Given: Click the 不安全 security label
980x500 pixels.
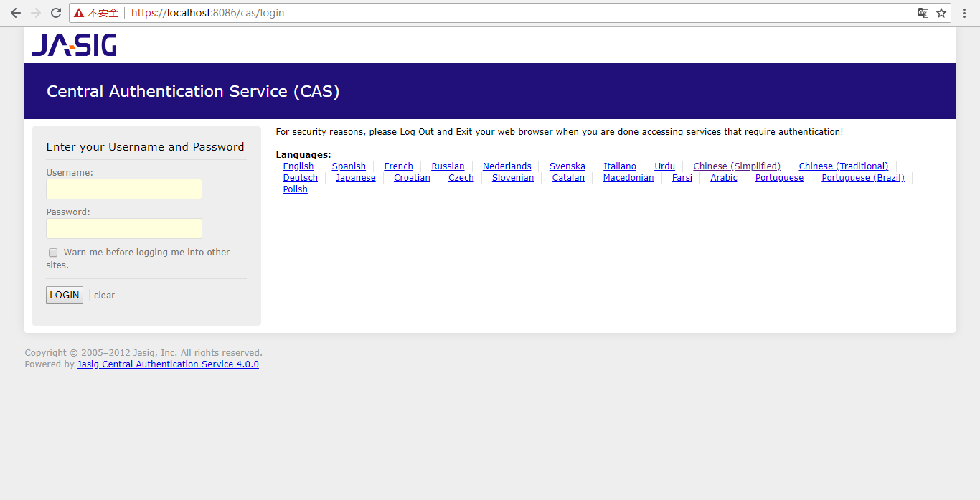Looking at the screenshot, I should [103, 13].
